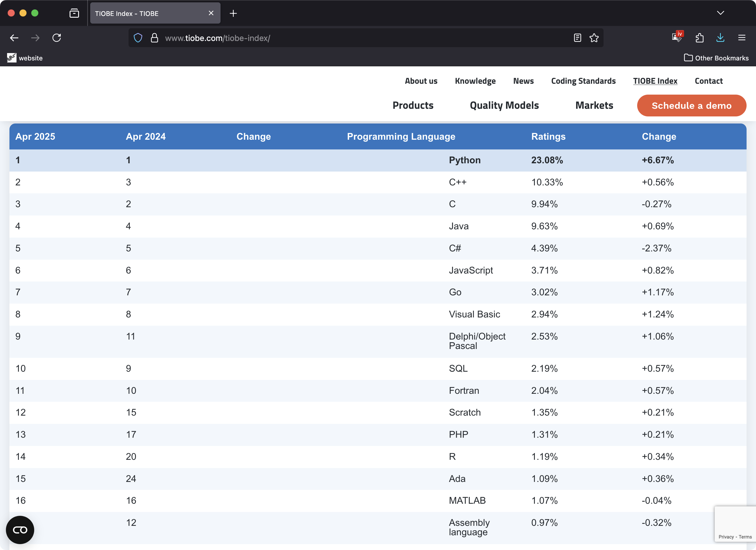Open the tracking protection shield icon
This screenshot has width=756, height=550.
point(138,38)
